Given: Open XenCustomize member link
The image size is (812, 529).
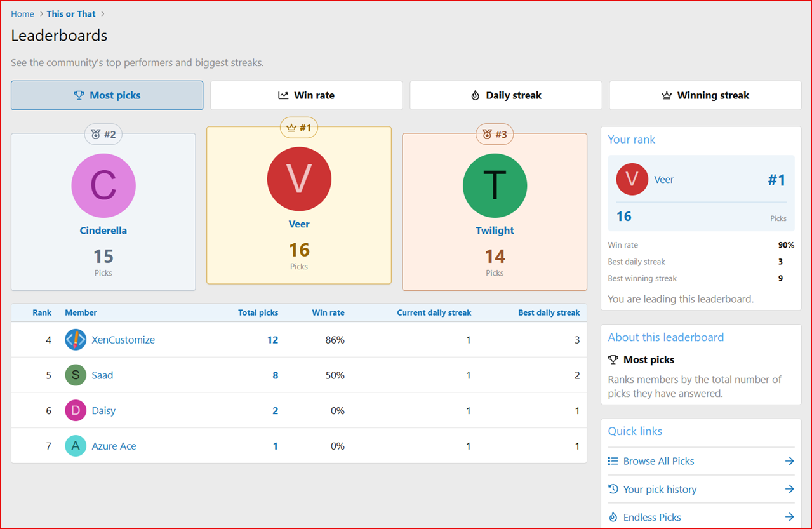Looking at the screenshot, I should [x=123, y=340].
